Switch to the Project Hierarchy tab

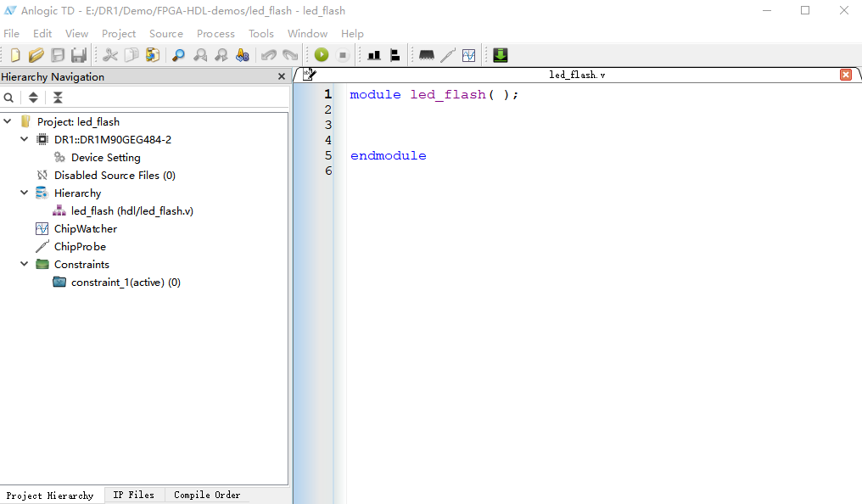click(50, 496)
